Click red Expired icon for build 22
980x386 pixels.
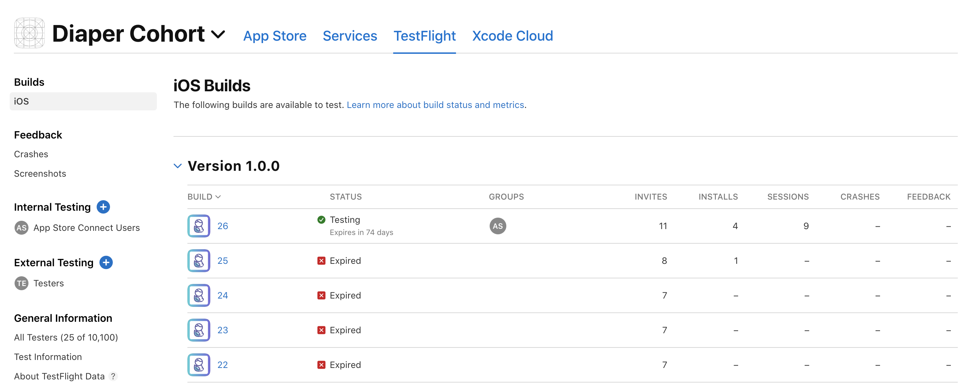click(321, 365)
